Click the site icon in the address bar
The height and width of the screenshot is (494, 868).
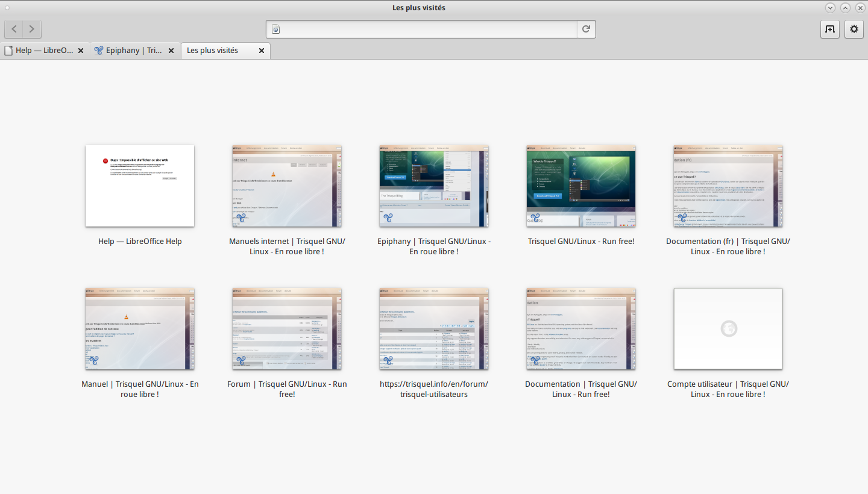(x=276, y=29)
